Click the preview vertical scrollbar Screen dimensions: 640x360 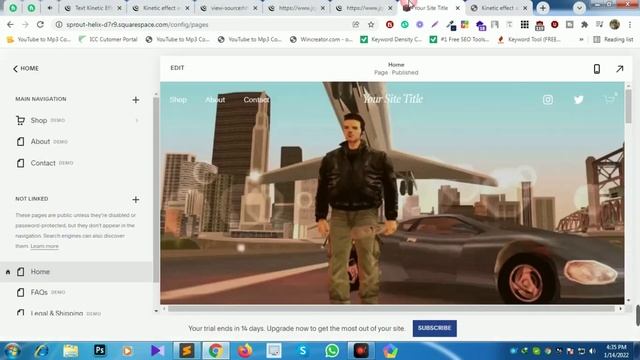tap(628, 106)
